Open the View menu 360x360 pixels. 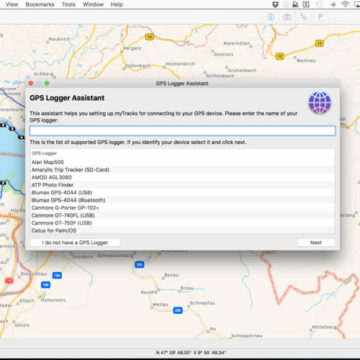point(12,4)
